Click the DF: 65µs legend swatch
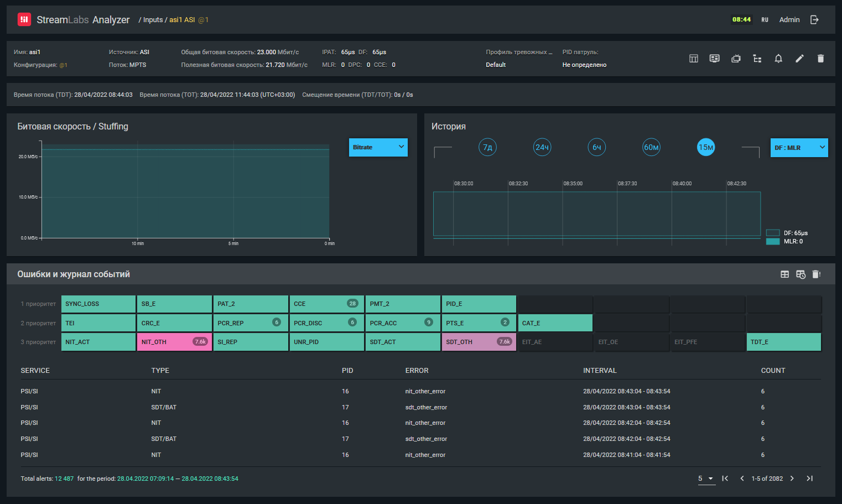This screenshot has height=504, width=842. point(773,233)
